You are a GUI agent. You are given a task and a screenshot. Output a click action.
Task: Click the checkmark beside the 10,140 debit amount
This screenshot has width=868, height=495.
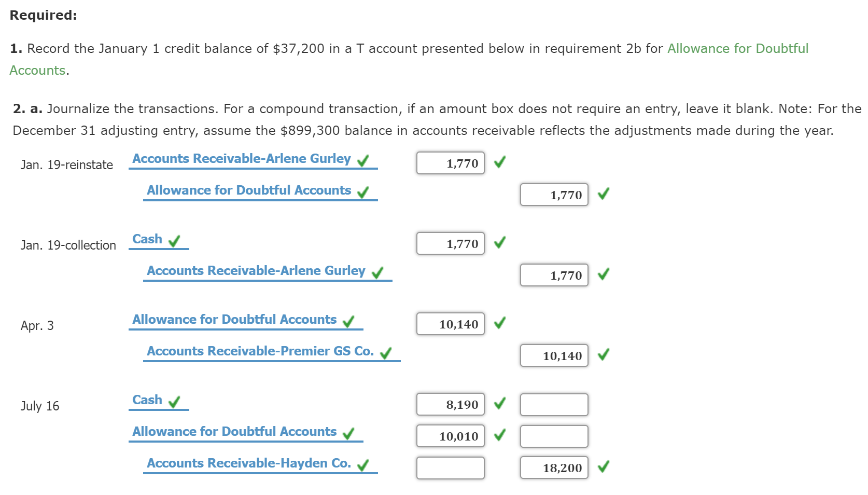coord(499,324)
